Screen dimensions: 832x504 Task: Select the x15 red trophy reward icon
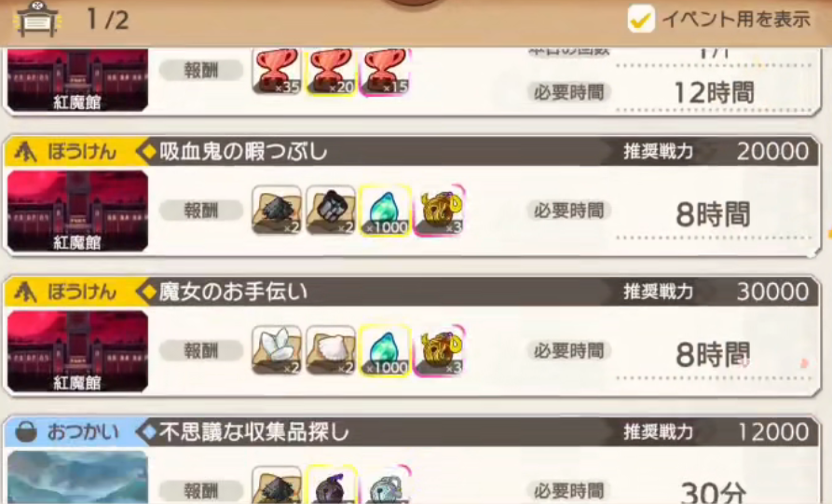385,72
